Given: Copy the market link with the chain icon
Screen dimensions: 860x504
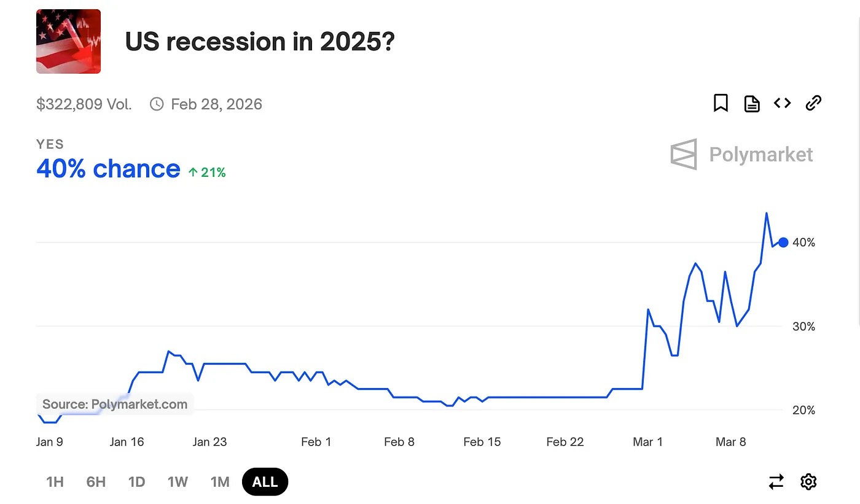Looking at the screenshot, I should click(813, 103).
